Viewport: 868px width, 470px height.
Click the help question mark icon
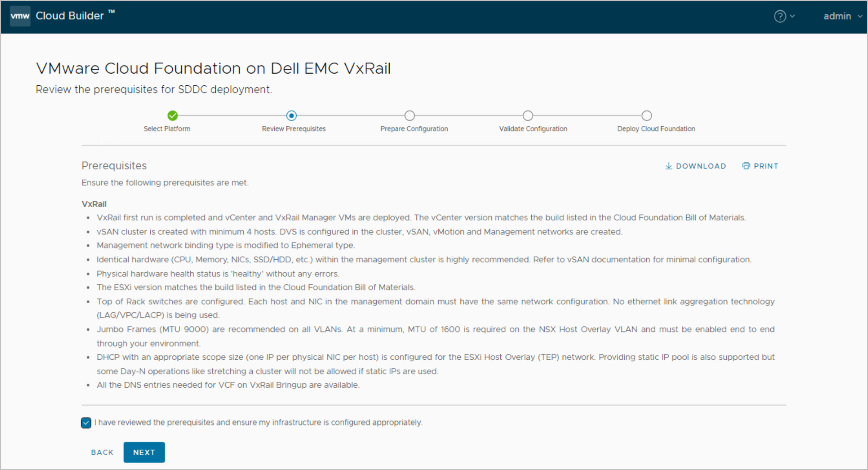point(780,16)
